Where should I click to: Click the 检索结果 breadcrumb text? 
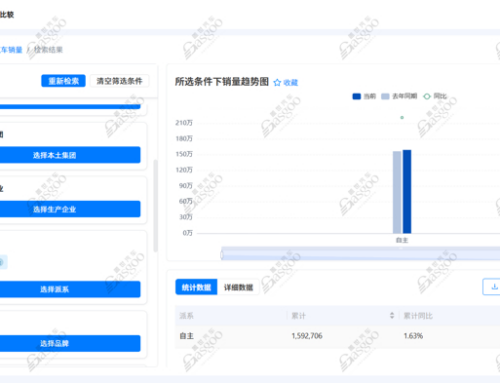[x=48, y=50]
